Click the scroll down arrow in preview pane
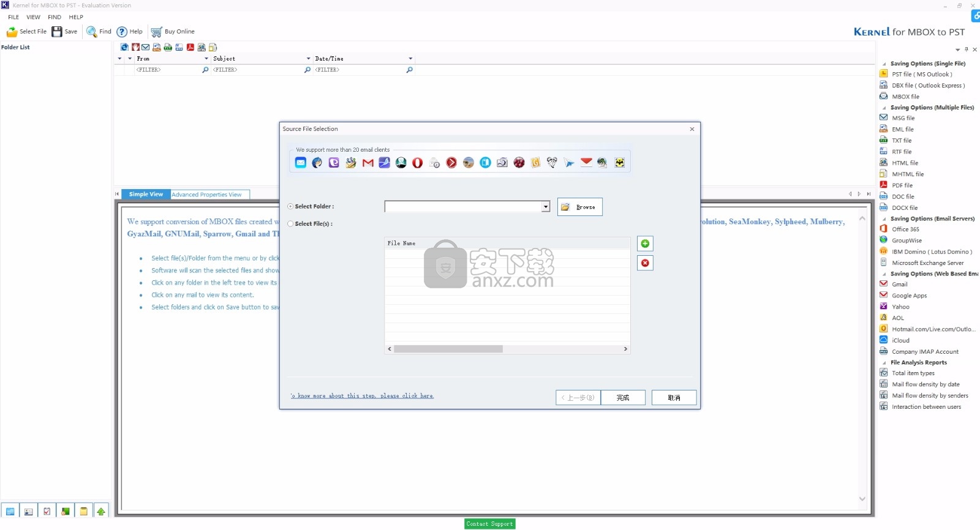The height and width of the screenshot is (530, 980). (862, 499)
